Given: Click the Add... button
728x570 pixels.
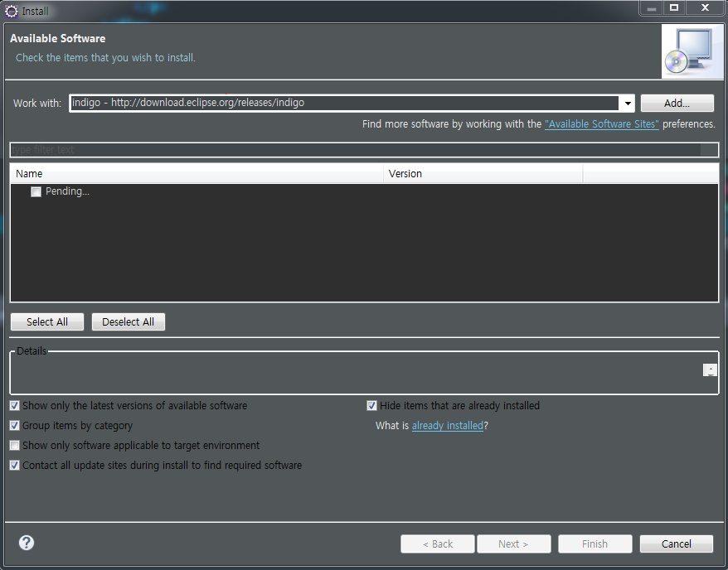Looking at the screenshot, I should click(677, 103).
